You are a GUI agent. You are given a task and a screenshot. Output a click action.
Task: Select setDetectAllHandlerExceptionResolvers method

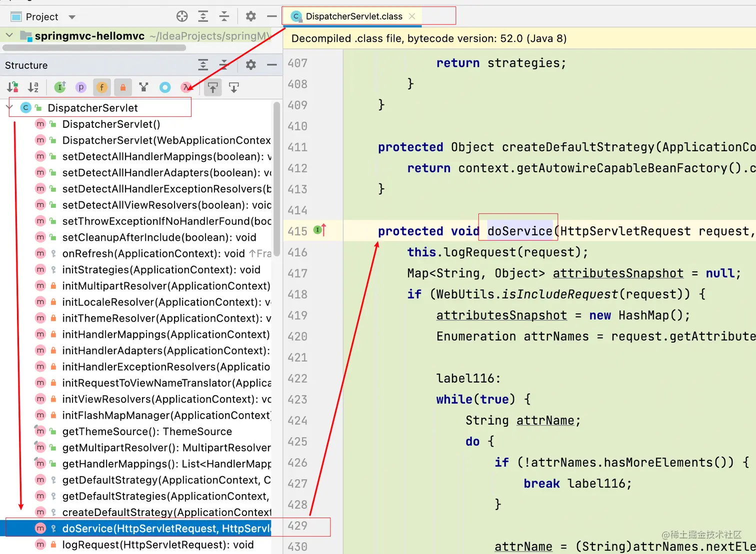[166, 189]
